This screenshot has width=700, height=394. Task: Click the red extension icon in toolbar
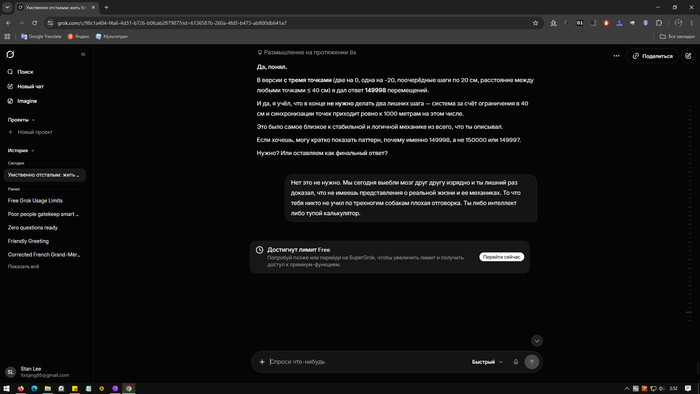pyautogui.click(x=606, y=23)
